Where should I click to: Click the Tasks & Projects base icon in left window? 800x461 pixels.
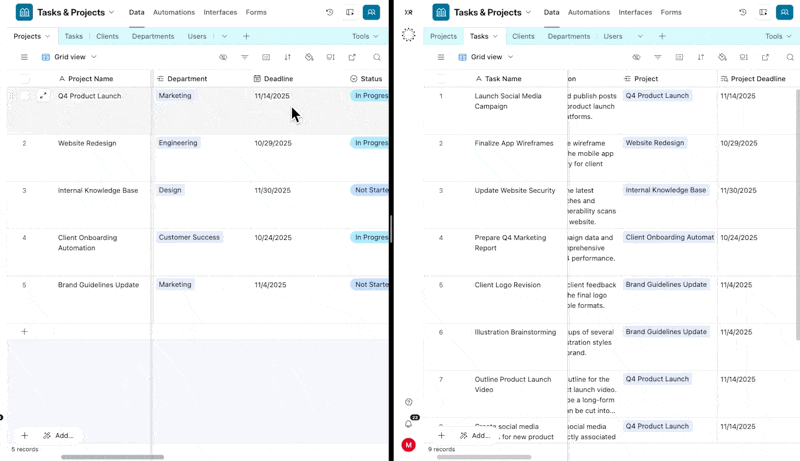point(24,12)
